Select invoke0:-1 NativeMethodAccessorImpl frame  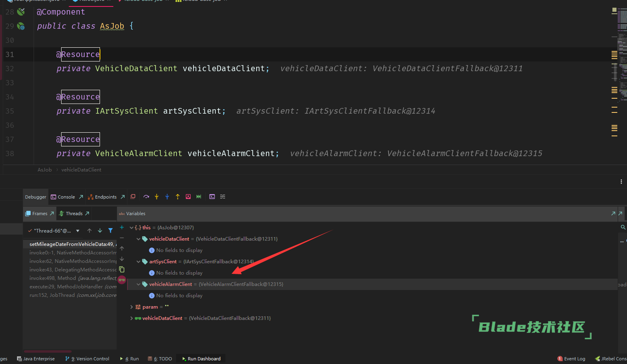pyautogui.click(x=70, y=253)
